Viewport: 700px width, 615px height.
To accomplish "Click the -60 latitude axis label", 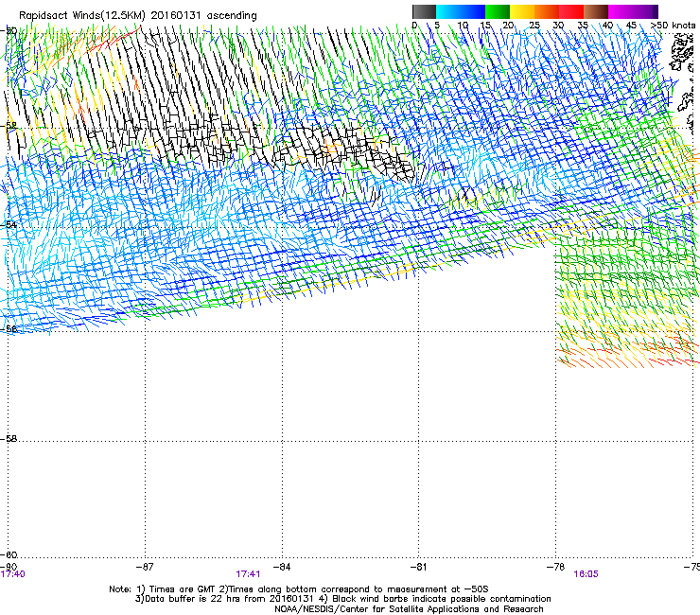I will pos(9,554).
